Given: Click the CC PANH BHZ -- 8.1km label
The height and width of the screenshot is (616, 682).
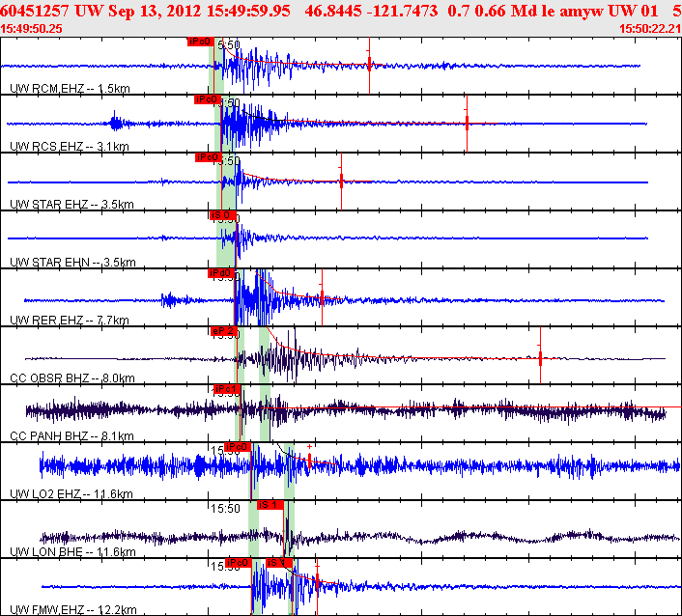Looking at the screenshot, I should [x=71, y=436].
